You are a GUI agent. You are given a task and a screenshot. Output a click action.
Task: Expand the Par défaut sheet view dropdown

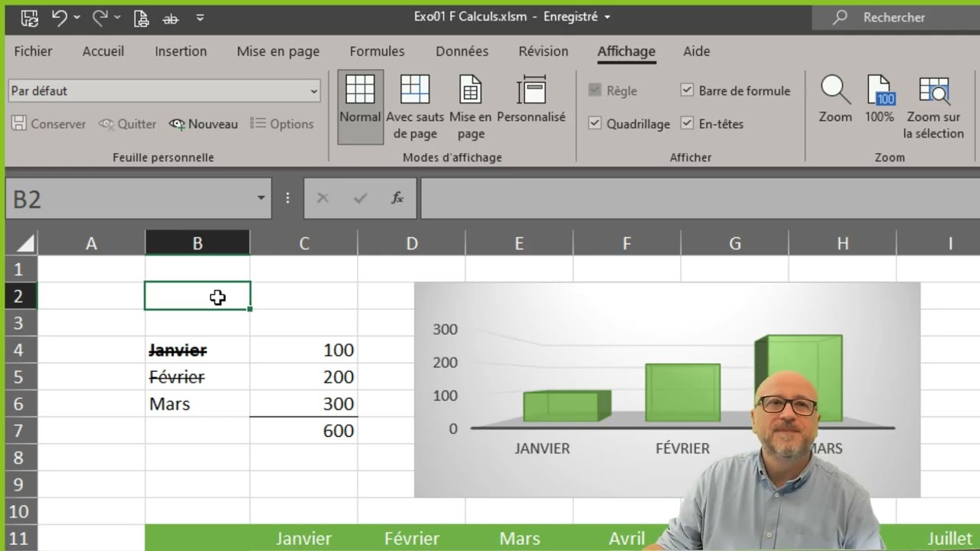pos(313,91)
